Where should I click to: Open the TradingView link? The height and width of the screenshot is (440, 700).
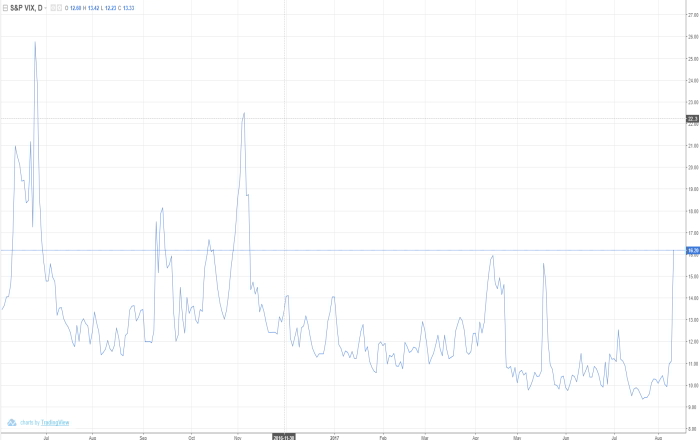point(55,422)
